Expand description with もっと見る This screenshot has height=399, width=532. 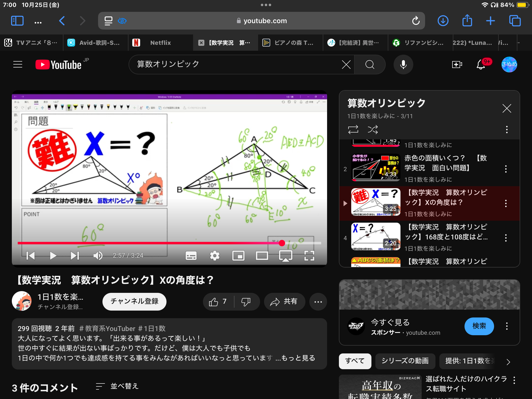(298, 358)
